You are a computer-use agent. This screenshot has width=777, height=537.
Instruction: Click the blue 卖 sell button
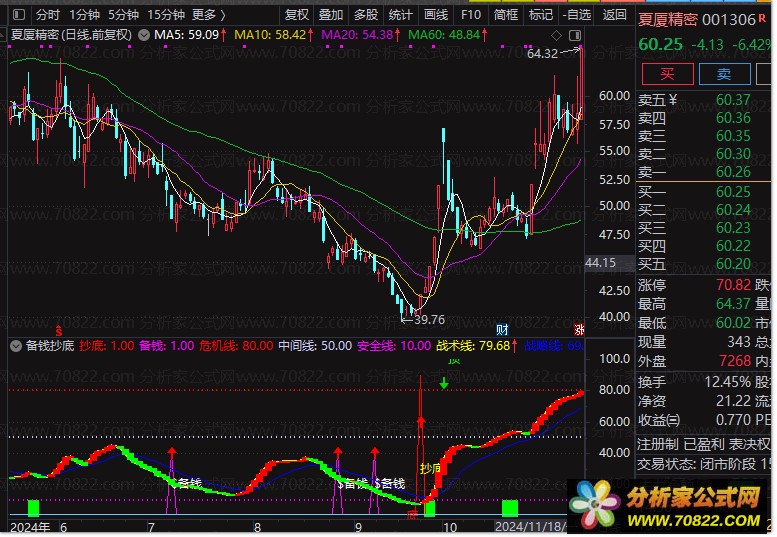click(724, 74)
